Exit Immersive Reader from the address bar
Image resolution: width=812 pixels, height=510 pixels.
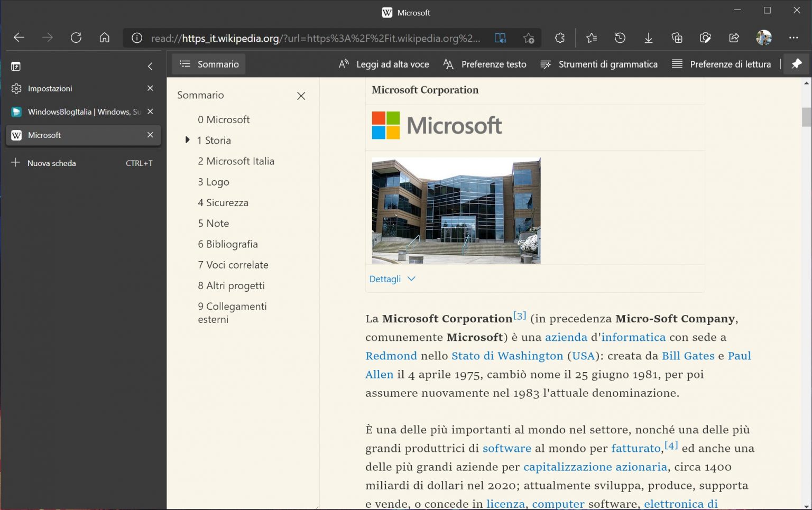(x=500, y=38)
